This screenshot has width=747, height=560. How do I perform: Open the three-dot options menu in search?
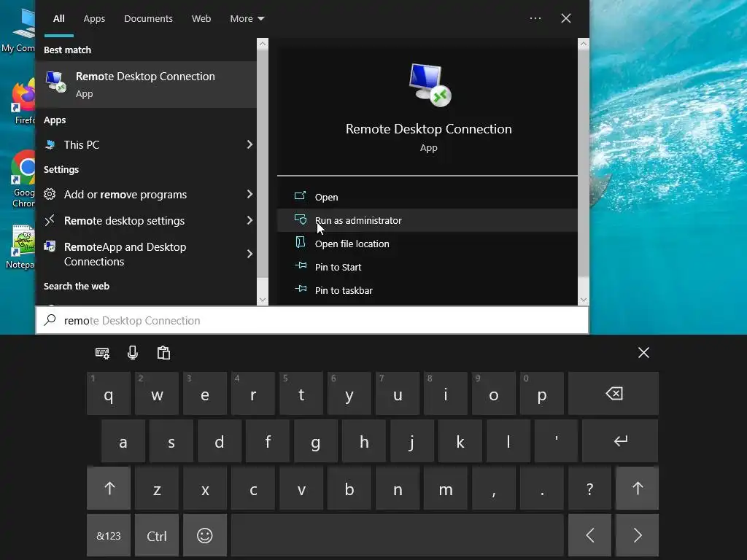coord(535,18)
